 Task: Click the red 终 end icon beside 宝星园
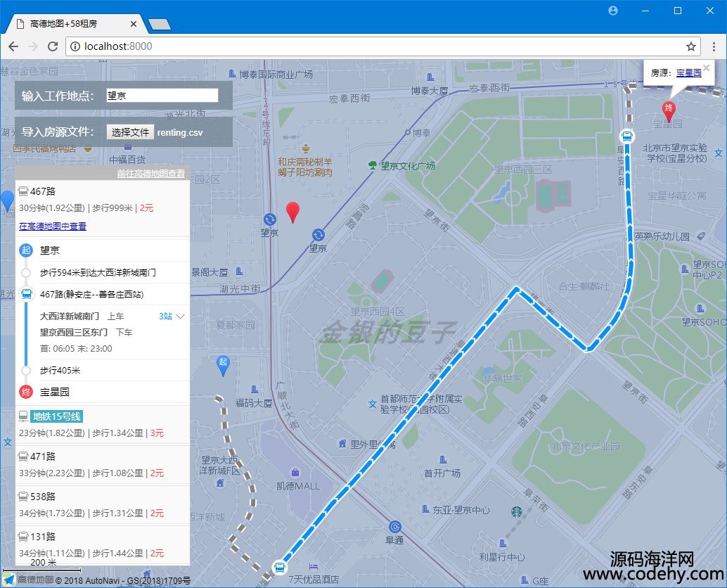[x=26, y=392]
